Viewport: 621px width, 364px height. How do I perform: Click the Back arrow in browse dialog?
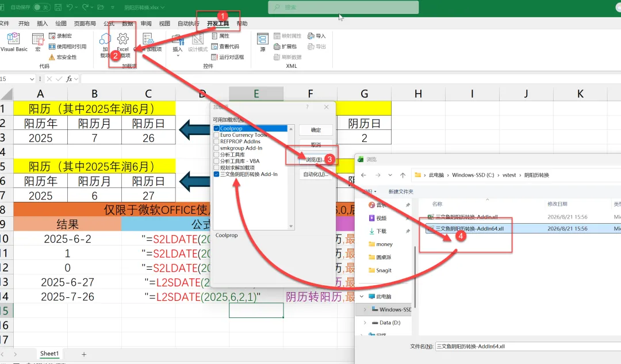[x=363, y=175]
